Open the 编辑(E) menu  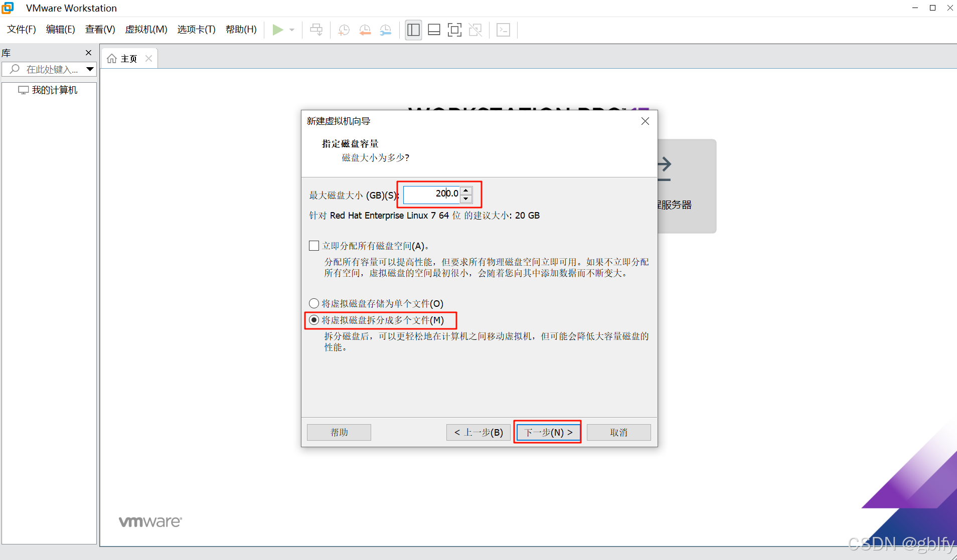point(61,30)
